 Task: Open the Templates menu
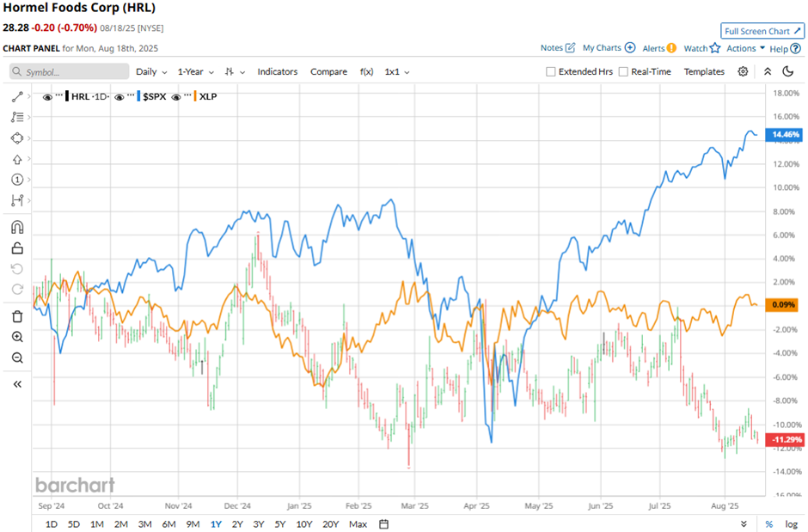[x=704, y=71]
